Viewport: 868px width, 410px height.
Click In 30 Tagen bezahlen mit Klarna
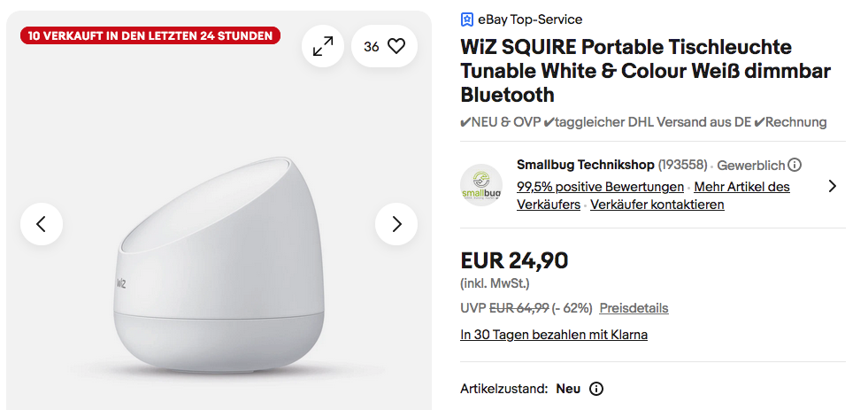click(x=554, y=335)
